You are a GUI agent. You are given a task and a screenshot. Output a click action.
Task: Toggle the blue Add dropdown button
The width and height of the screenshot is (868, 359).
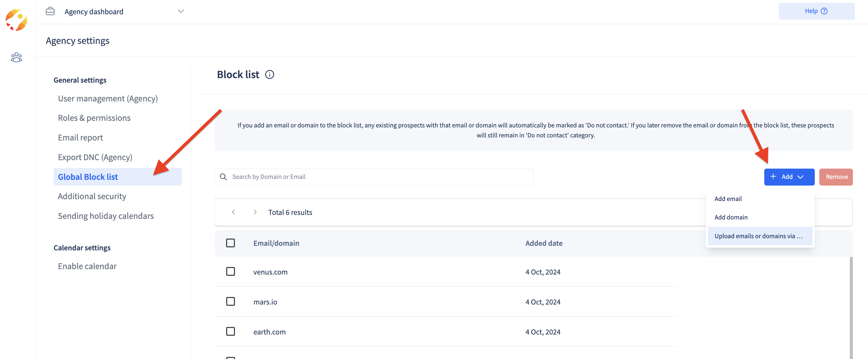[789, 177]
